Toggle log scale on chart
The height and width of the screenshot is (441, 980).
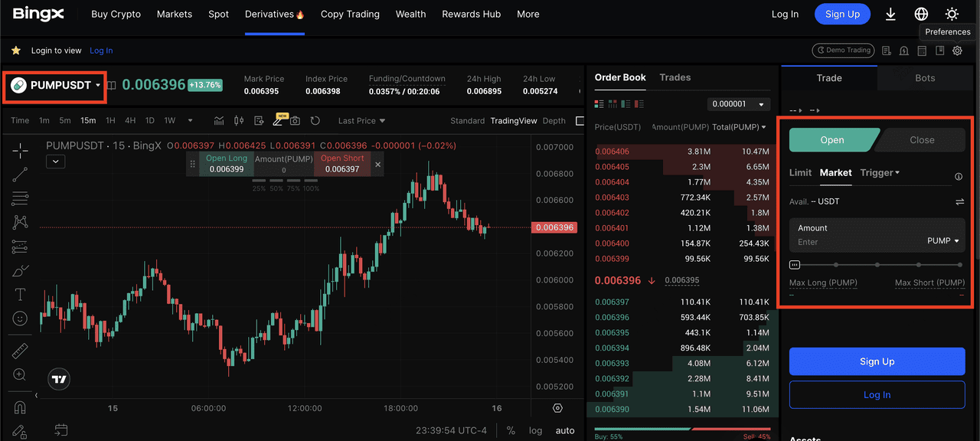(x=535, y=430)
